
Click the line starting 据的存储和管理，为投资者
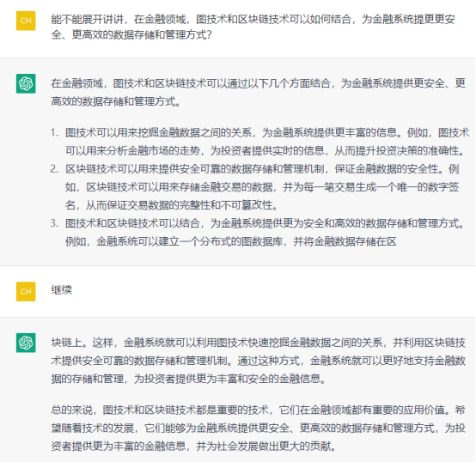188,379
